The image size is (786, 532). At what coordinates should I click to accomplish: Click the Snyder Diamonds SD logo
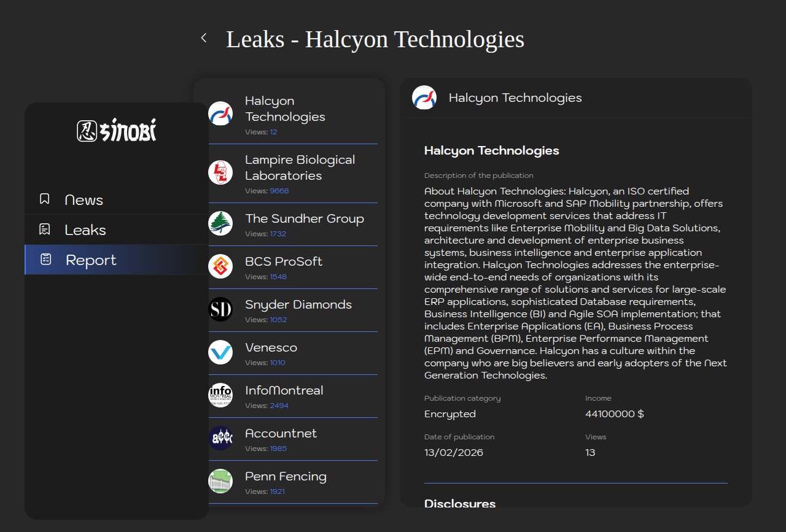click(220, 309)
